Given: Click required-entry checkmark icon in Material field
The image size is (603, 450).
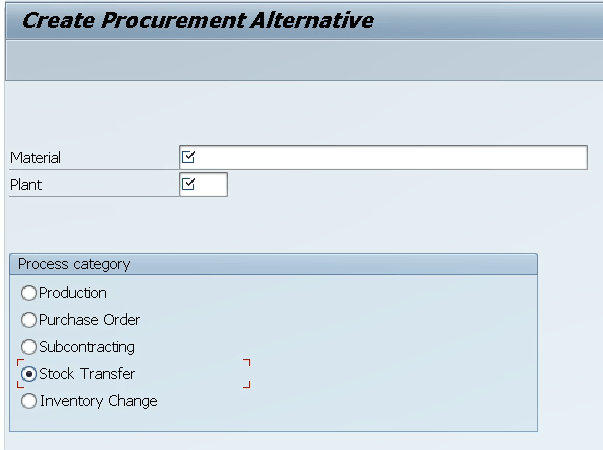Looking at the screenshot, I should 189,157.
